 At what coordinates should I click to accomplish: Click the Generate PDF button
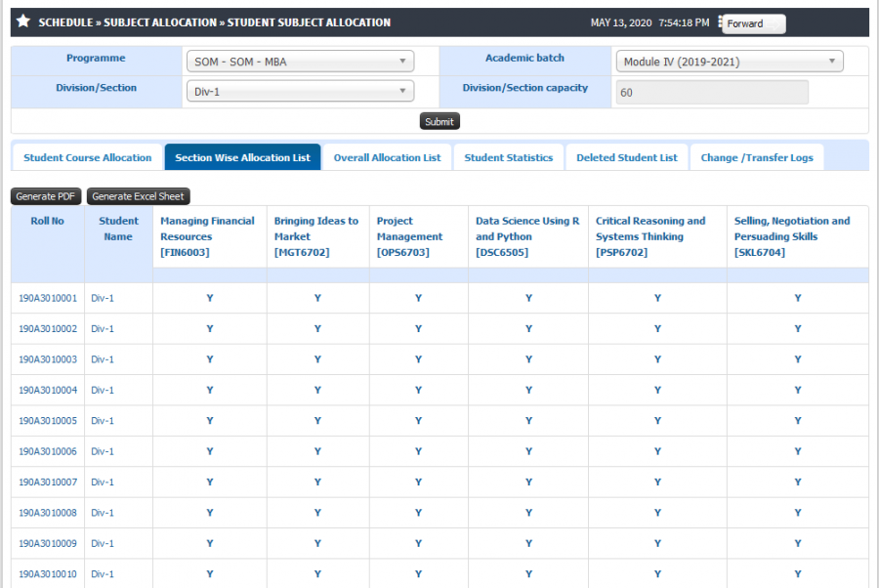coord(45,196)
